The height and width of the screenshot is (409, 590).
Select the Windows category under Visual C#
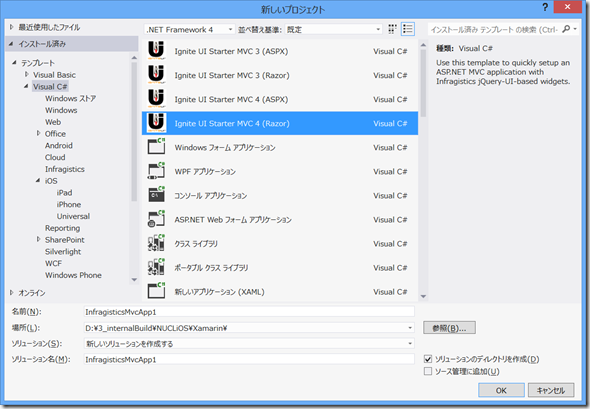(61, 110)
